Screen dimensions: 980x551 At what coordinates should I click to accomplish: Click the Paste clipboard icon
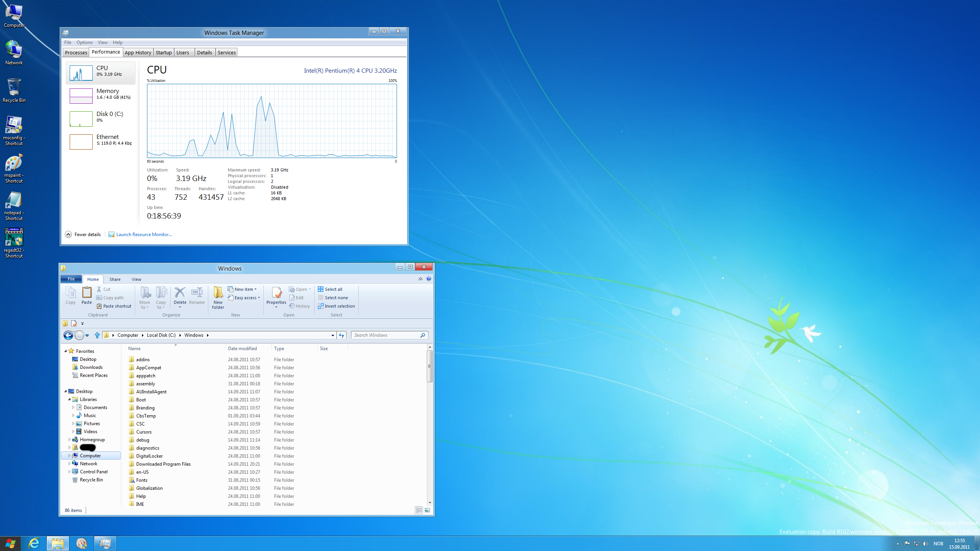[x=87, y=295]
